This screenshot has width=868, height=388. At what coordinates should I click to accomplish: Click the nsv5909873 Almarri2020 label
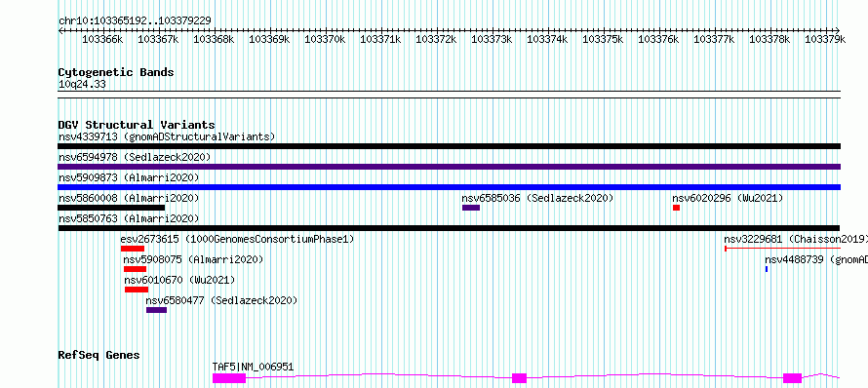[x=129, y=177]
